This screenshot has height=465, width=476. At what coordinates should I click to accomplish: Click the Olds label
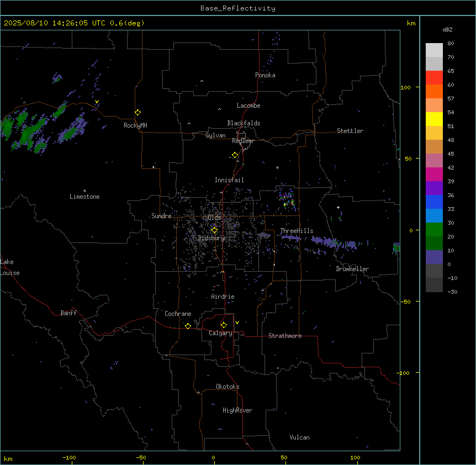214,218
